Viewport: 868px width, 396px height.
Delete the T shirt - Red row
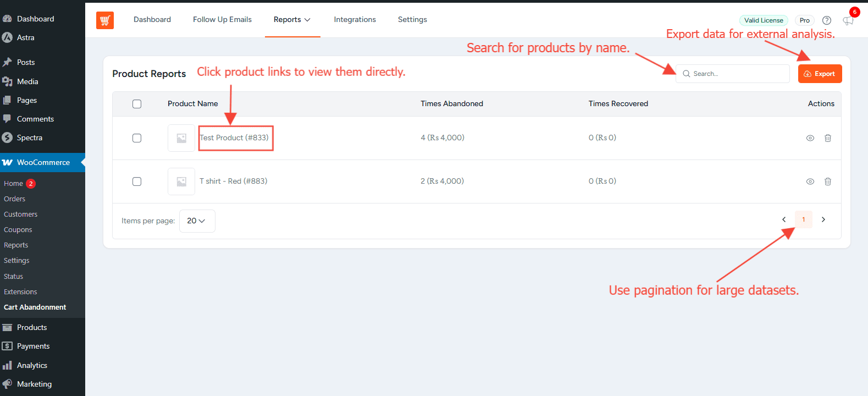click(827, 182)
